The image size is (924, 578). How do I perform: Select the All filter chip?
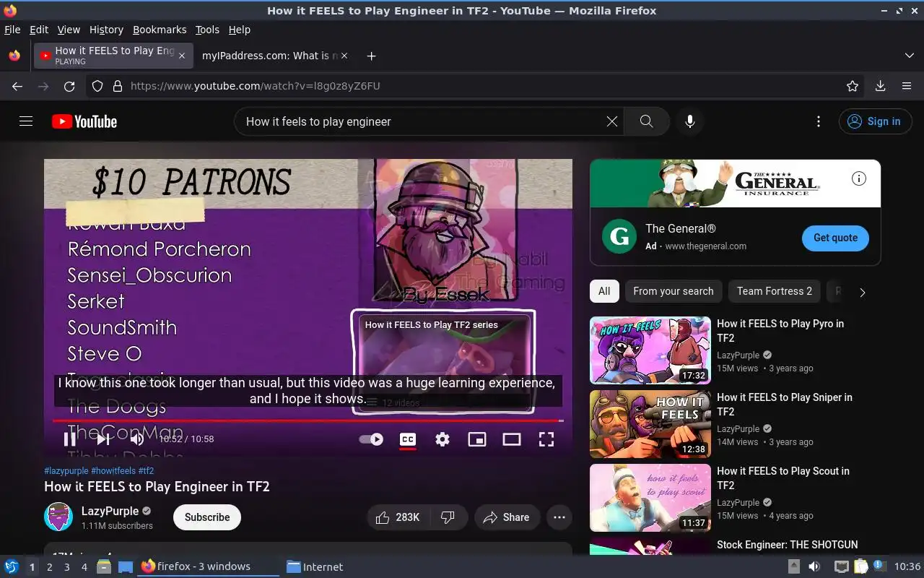pos(604,291)
